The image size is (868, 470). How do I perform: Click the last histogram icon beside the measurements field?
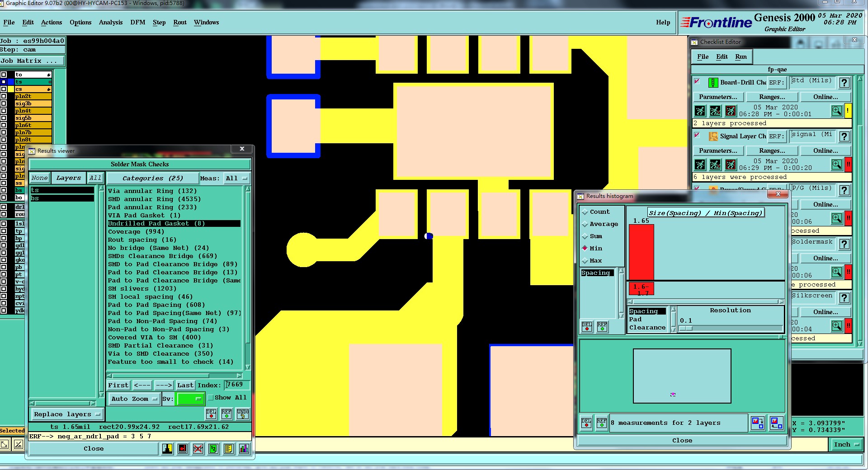point(777,423)
